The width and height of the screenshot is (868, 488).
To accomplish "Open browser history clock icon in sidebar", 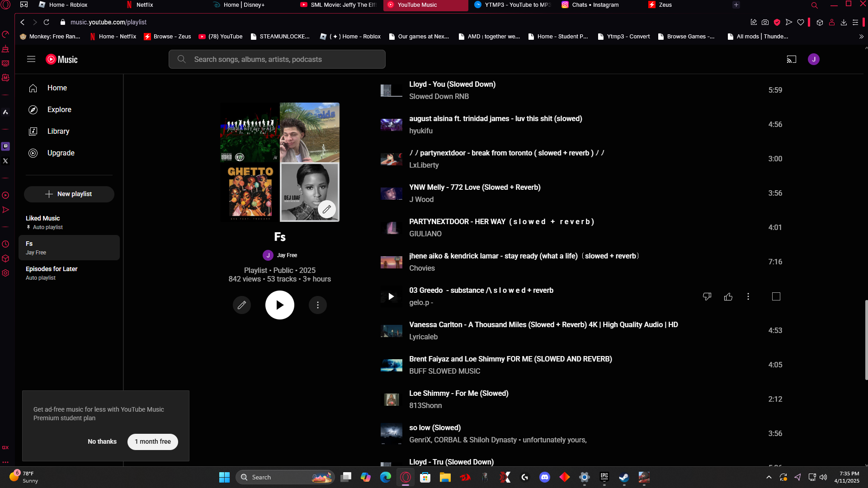I will pyautogui.click(x=5, y=244).
